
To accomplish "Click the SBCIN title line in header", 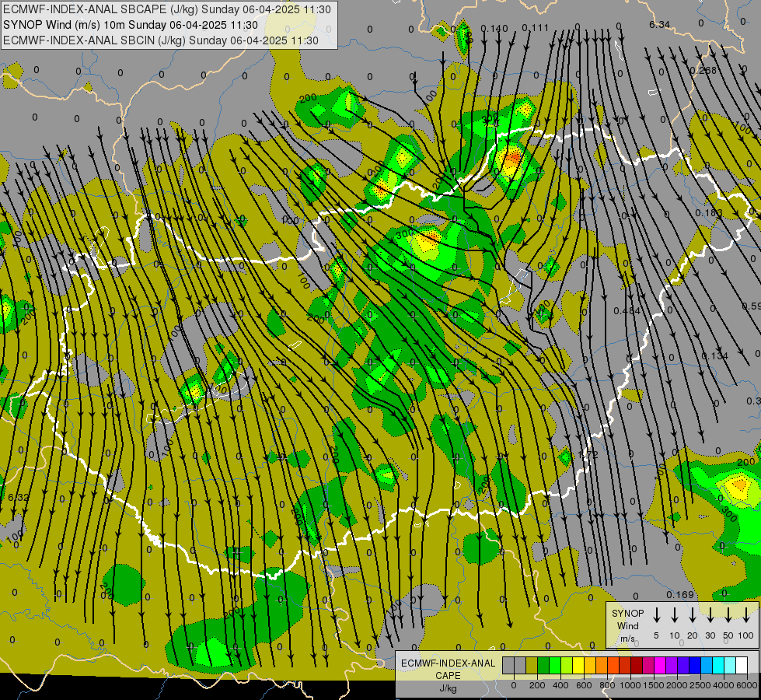I will pos(161,40).
